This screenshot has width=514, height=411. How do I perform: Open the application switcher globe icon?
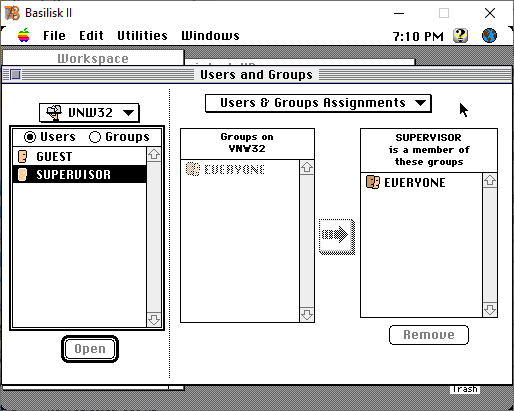click(489, 35)
